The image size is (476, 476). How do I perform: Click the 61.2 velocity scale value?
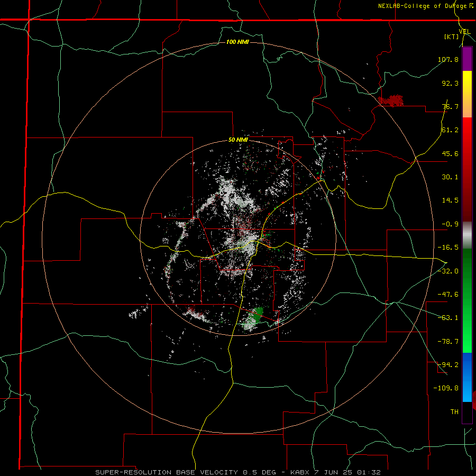pyautogui.click(x=450, y=130)
